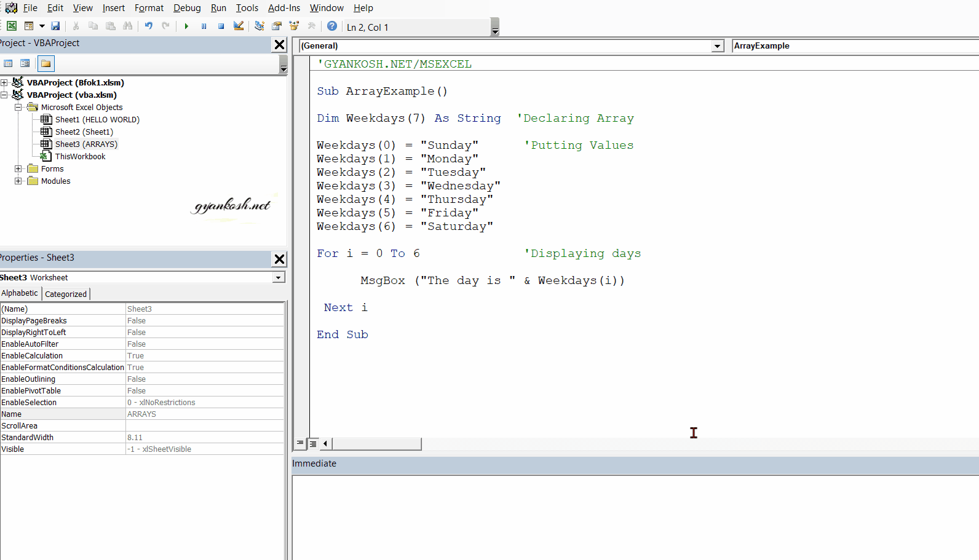Switch to Microsoft Excel view icon
979x560 pixels.
point(12,26)
